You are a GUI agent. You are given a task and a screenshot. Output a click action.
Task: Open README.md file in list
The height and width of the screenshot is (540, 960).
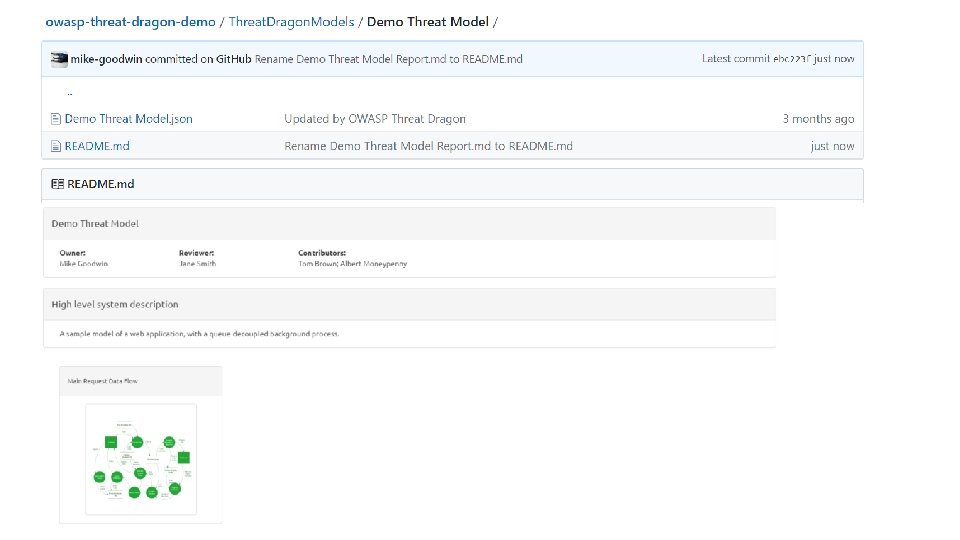[x=97, y=146]
